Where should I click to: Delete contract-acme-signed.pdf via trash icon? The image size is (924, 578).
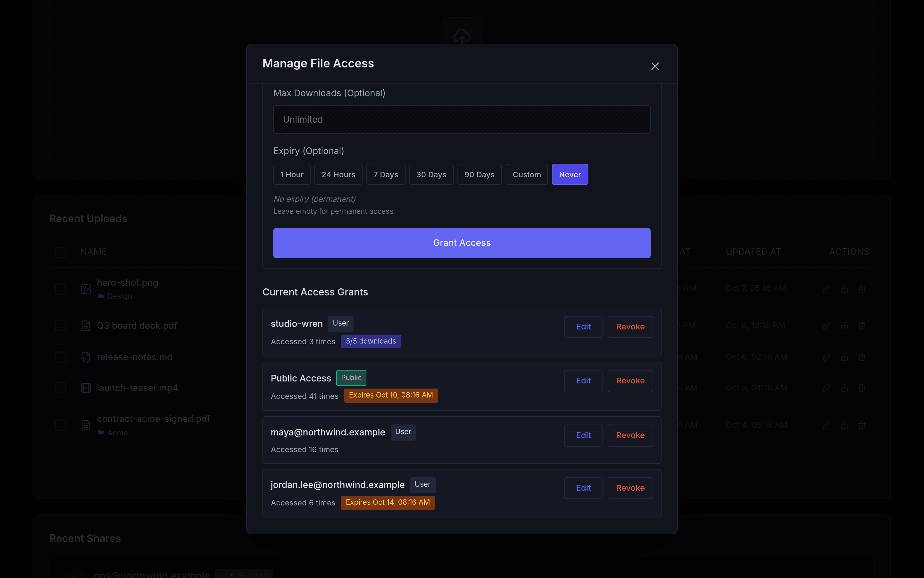[x=862, y=425]
